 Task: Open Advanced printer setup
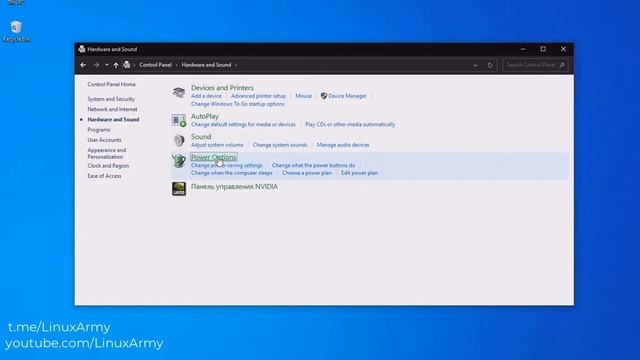(x=258, y=96)
